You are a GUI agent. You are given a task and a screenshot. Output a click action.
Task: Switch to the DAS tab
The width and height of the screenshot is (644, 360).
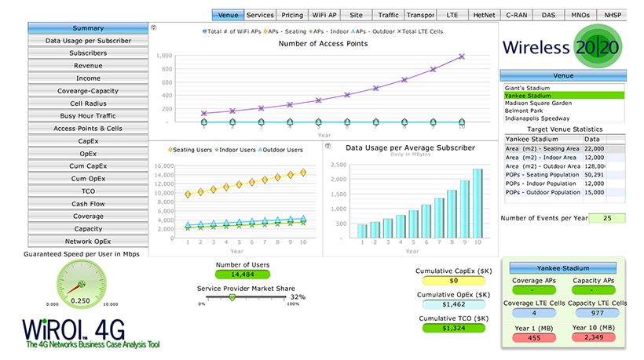coord(548,15)
